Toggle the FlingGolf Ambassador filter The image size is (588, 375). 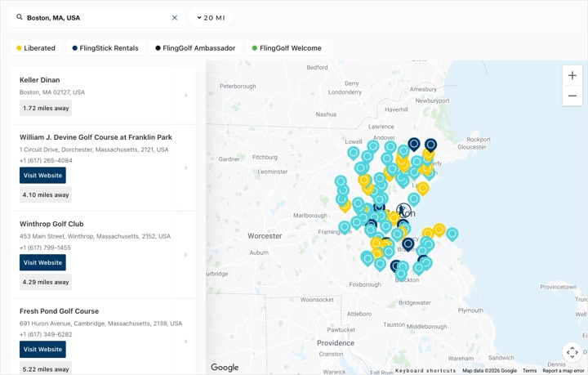click(195, 48)
